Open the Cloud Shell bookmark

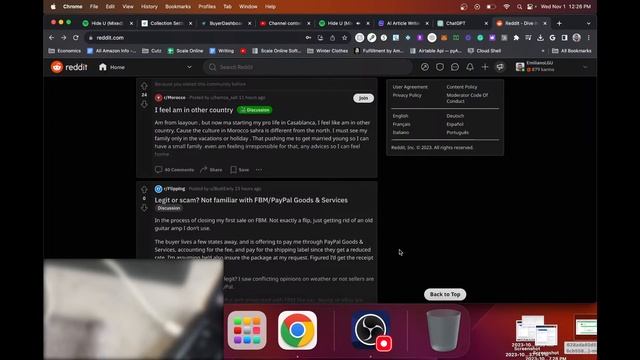click(x=484, y=51)
